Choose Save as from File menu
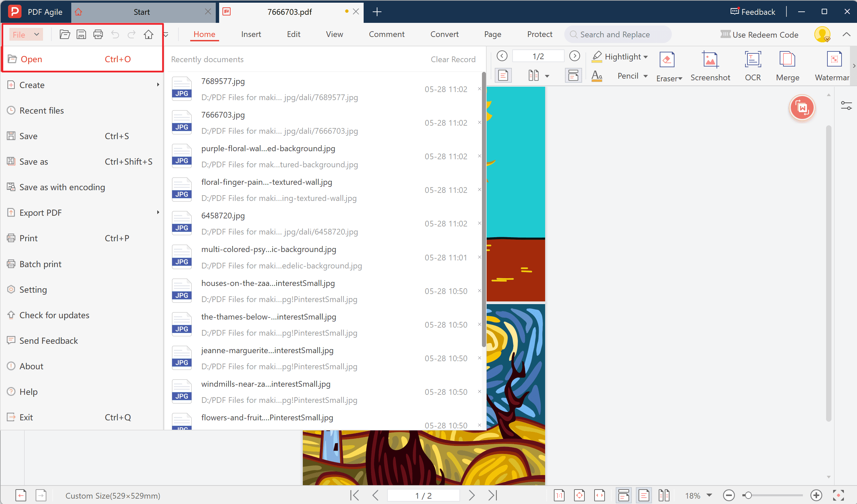857x504 pixels. point(82,162)
